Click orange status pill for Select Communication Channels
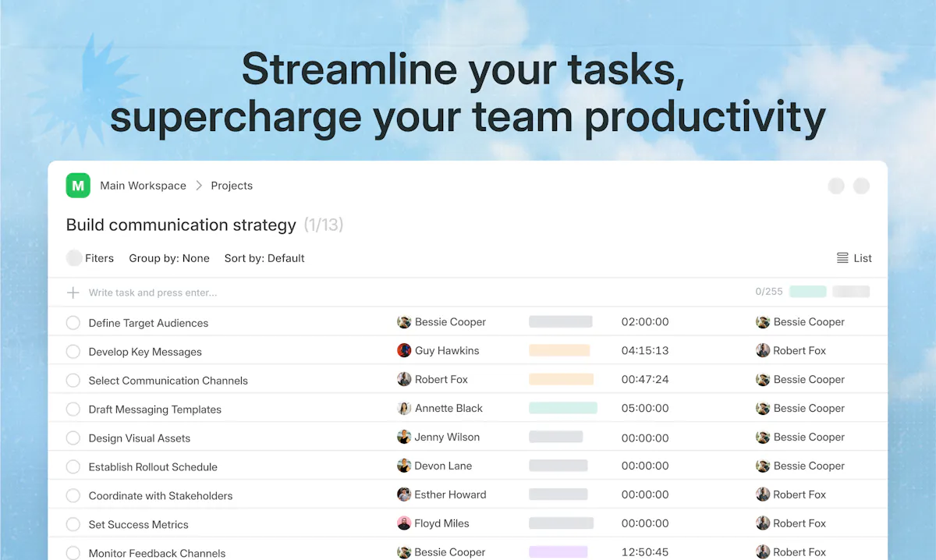The height and width of the screenshot is (560, 936). click(561, 380)
